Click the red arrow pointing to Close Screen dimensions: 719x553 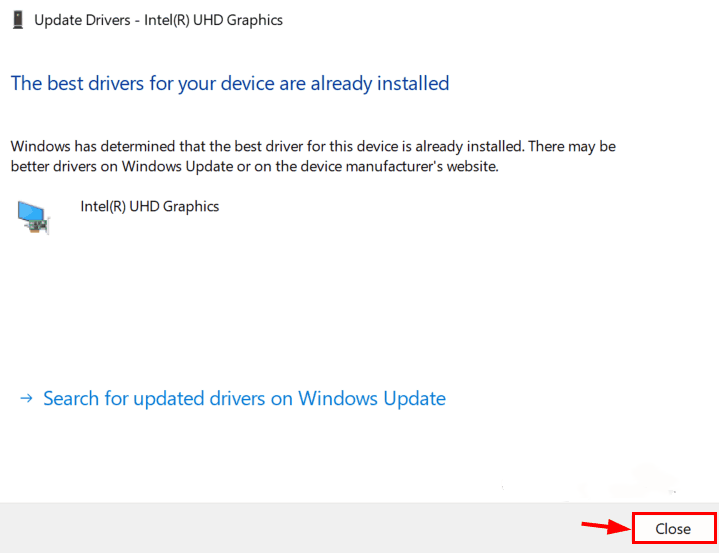click(x=604, y=527)
